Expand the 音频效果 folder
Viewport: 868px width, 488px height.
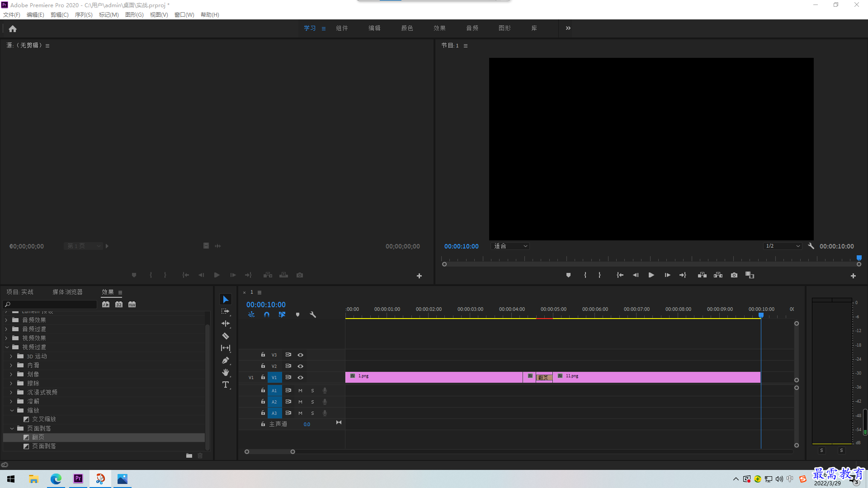coord(6,320)
